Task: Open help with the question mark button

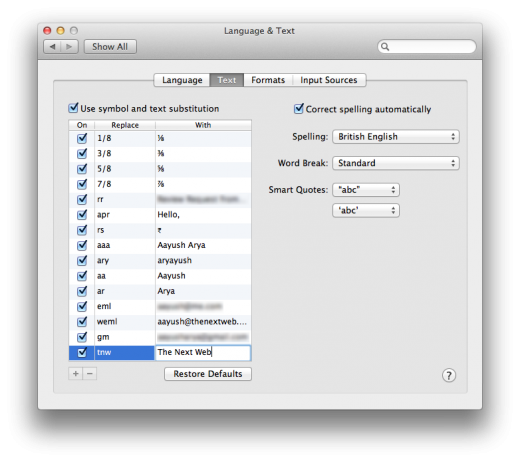Action: (449, 375)
